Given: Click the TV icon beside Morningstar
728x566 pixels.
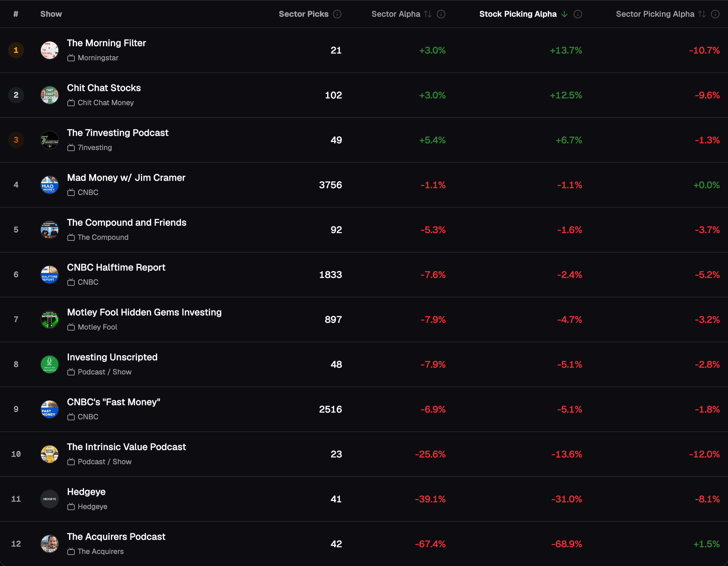Looking at the screenshot, I should [71, 58].
